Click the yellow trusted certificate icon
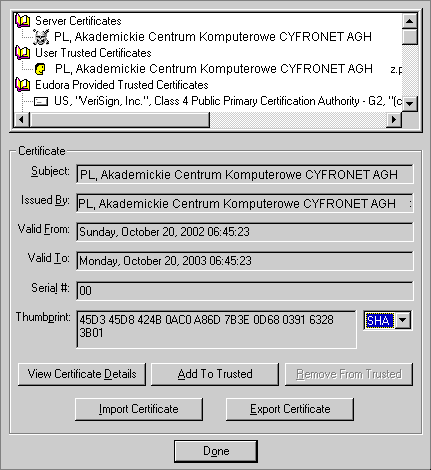 (40, 69)
